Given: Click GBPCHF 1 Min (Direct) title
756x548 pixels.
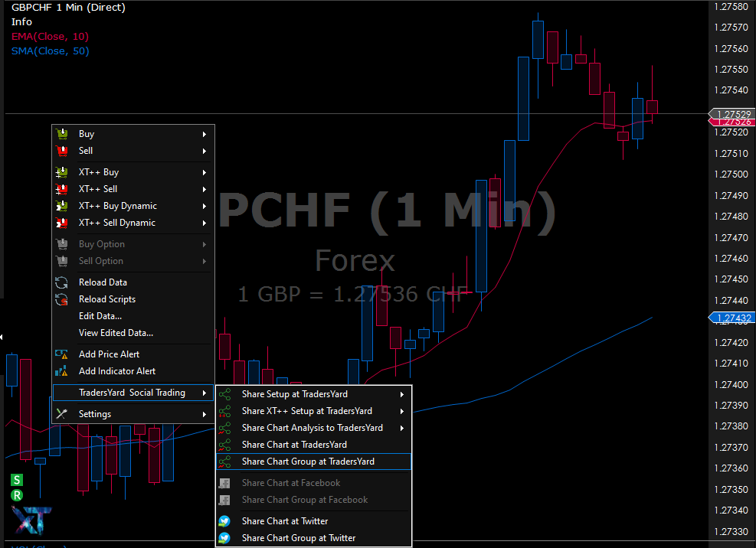Looking at the screenshot, I should tap(68, 7).
